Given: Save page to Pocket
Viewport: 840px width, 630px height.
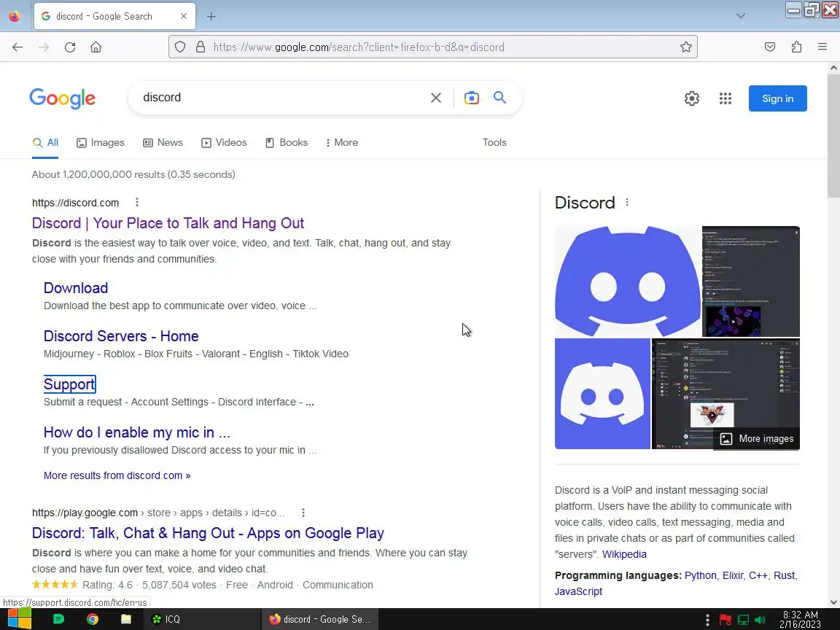Looking at the screenshot, I should [x=770, y=47].
